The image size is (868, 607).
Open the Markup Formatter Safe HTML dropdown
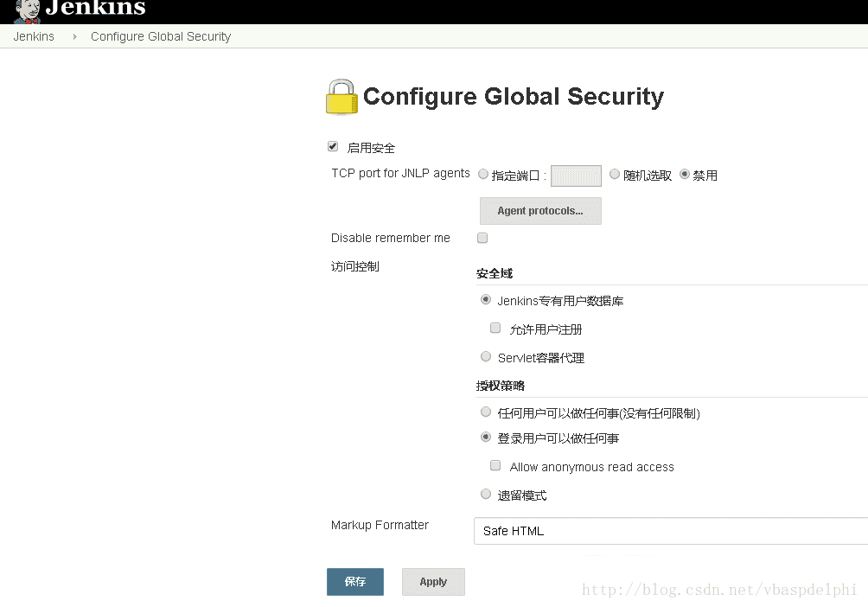[x=671, y=531]
